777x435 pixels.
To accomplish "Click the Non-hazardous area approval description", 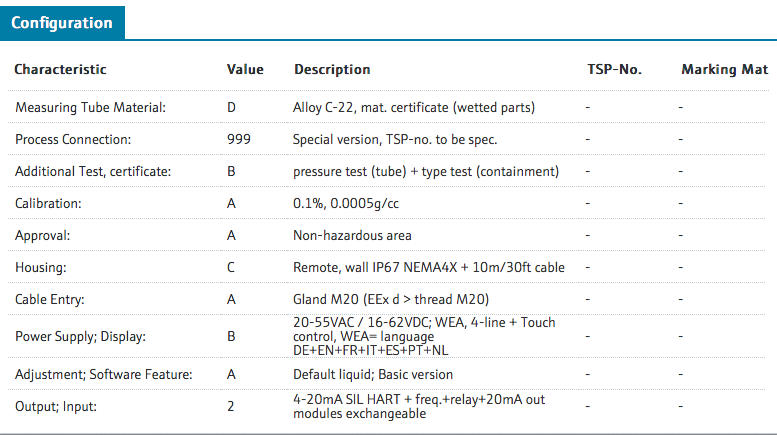I will pyautogui.click(x=352, y=235).
